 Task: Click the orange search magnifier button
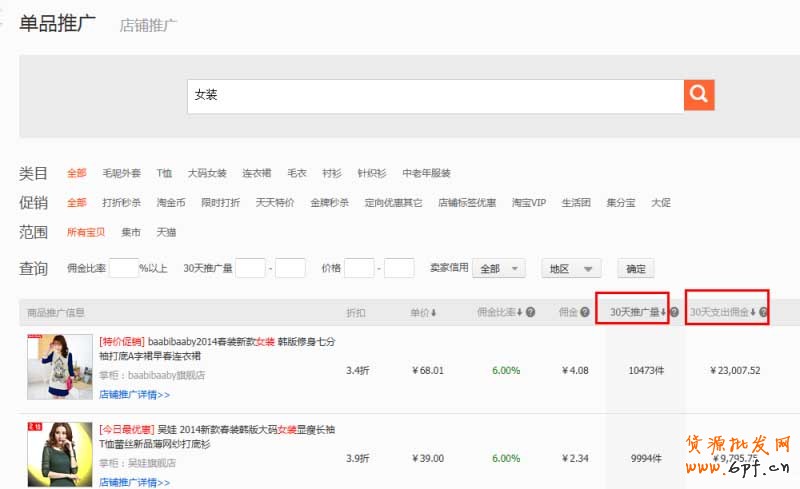click(x=698, y=95)
